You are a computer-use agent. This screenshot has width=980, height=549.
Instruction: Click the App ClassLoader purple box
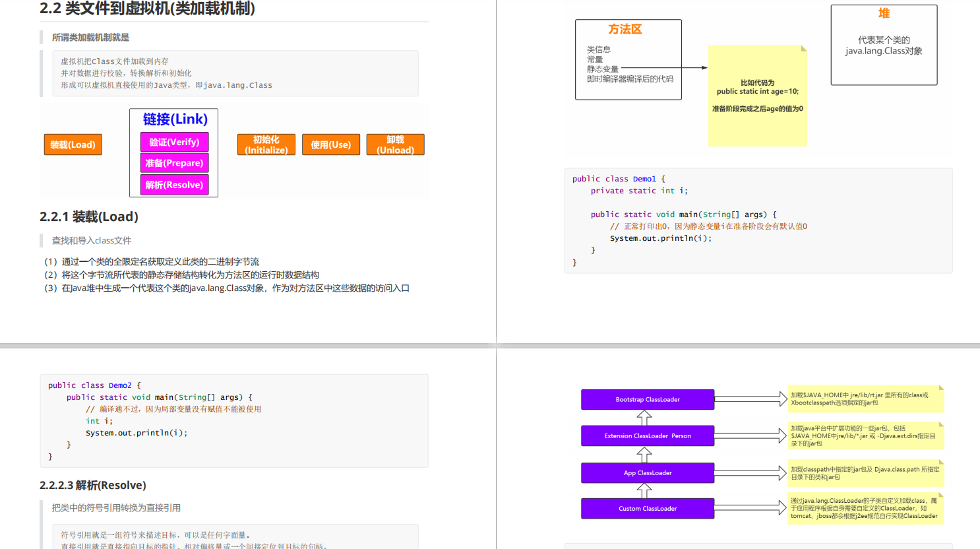pos(648,472)
